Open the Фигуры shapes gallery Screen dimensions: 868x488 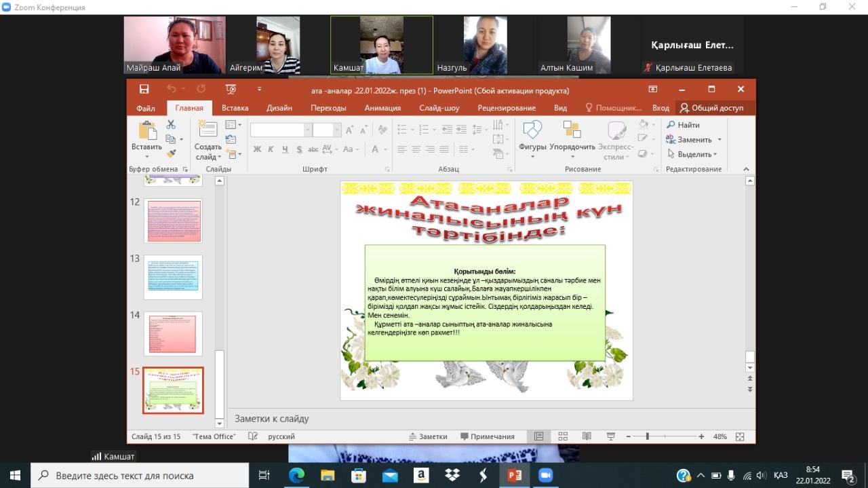point(532,138)
